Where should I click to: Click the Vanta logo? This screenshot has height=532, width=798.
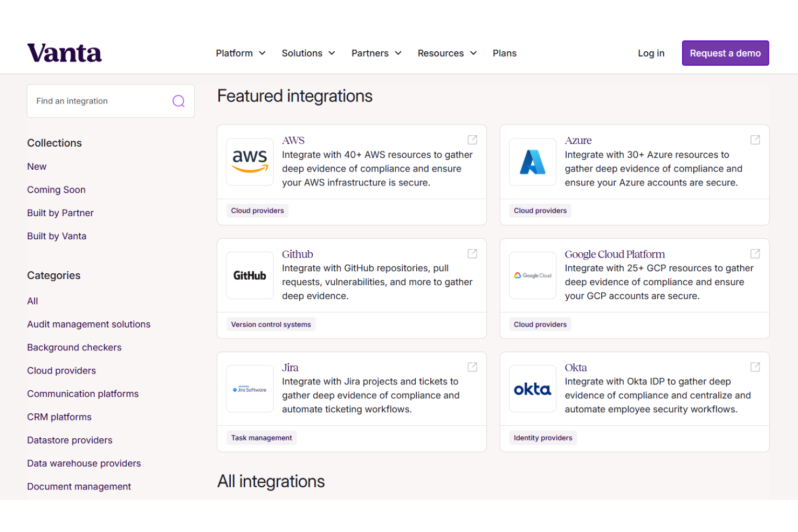coord(64,52)
